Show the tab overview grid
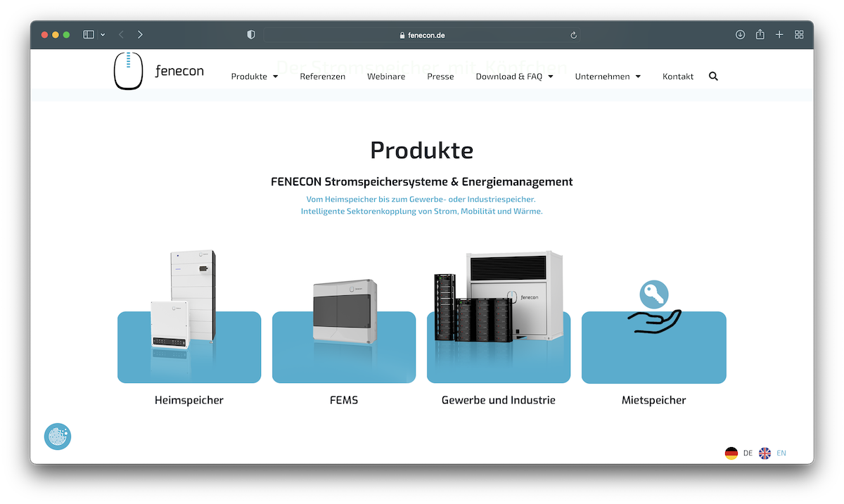Screen dimensions: 844x504 799,34
